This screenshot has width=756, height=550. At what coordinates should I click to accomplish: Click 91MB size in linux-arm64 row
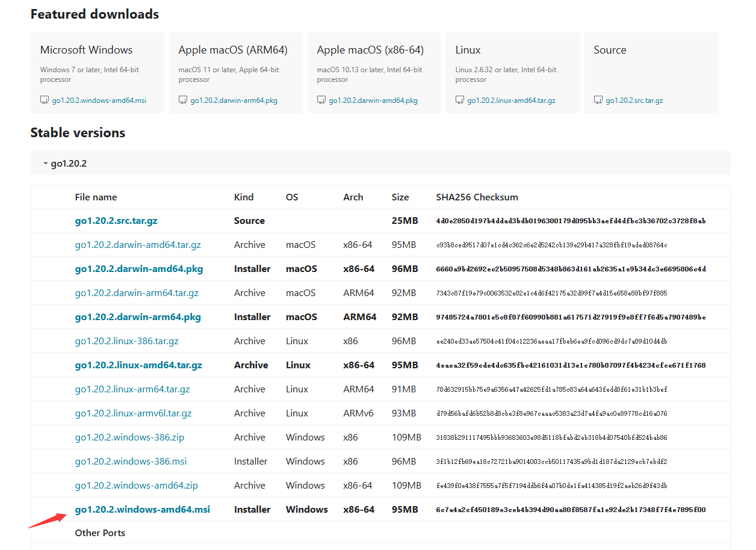pyautogui.click(x=404, y=389)
